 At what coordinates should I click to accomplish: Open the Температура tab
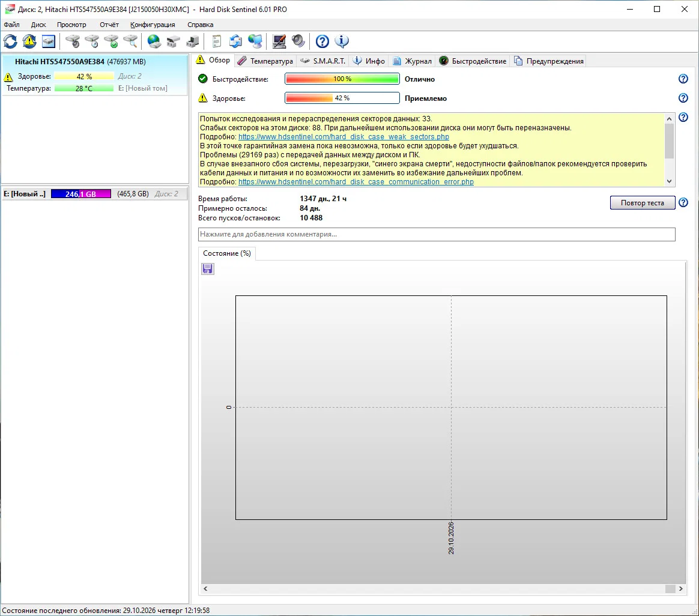coord(265,61)
